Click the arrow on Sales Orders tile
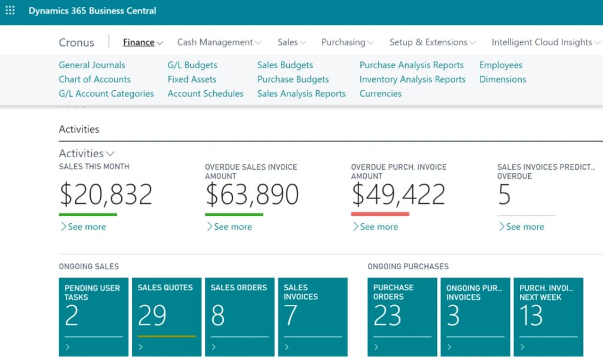603x364 pixels. (214, 347)
